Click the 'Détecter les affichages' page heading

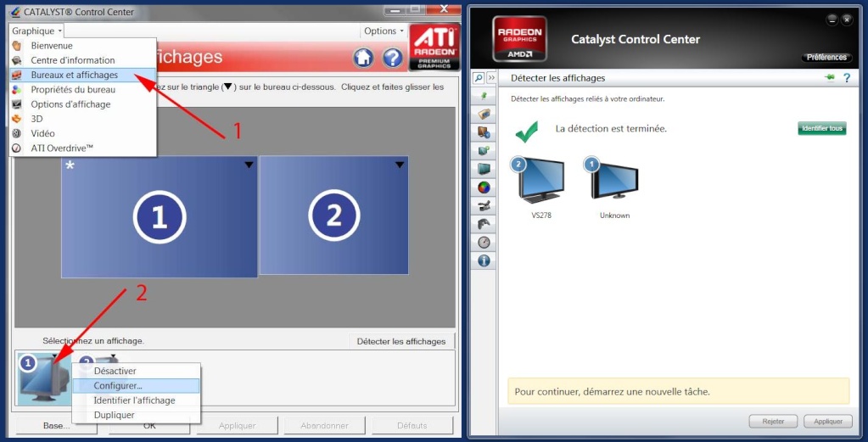[558, 78]
